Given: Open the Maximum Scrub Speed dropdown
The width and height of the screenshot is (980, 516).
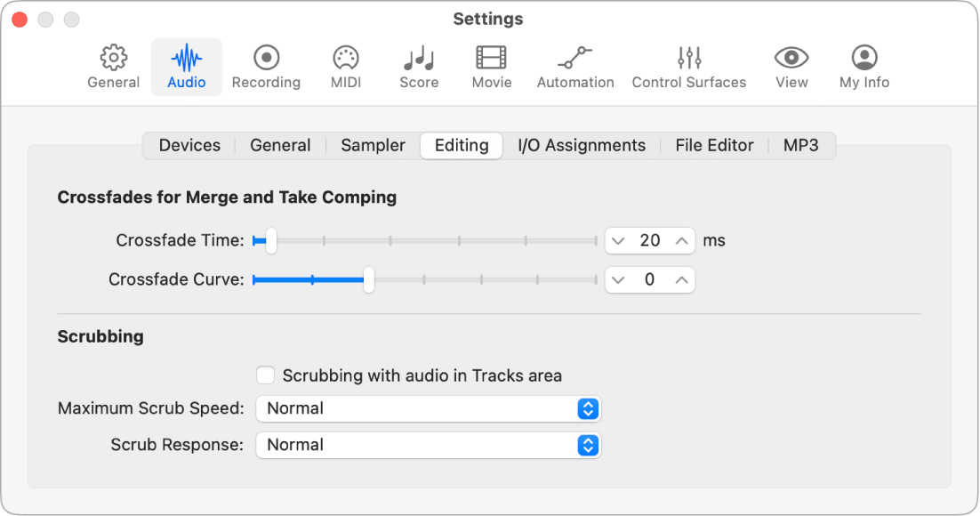Looking at the screenshot, I should tap(429, 408).
